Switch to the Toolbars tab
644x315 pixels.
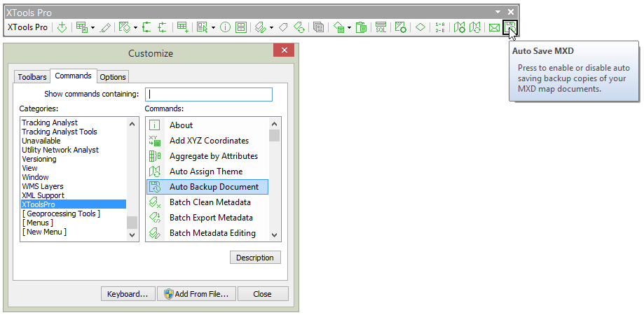tap(32, 77)
